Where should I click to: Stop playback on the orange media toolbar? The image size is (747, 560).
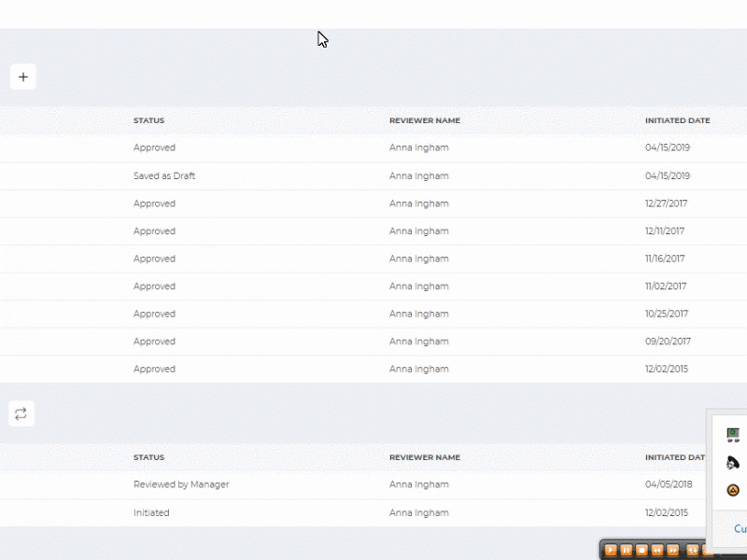point(641,551)
